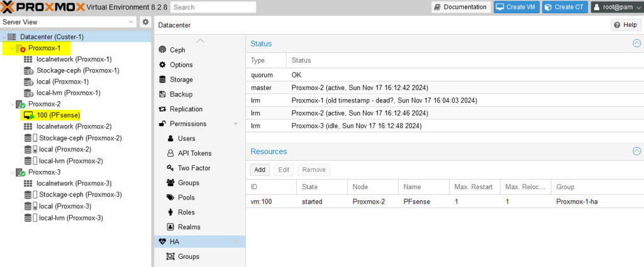Click the Stockage-ceph (Proxmox-2) storage icon

pyautogui.click(x=30, y=138)
